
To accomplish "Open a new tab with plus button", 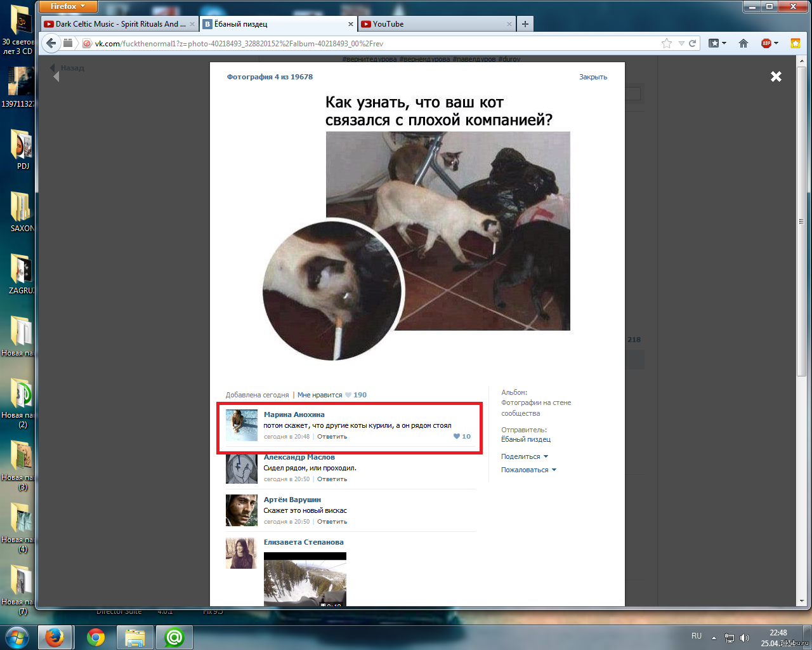I will pyautogui.click(x=525, y=24).
